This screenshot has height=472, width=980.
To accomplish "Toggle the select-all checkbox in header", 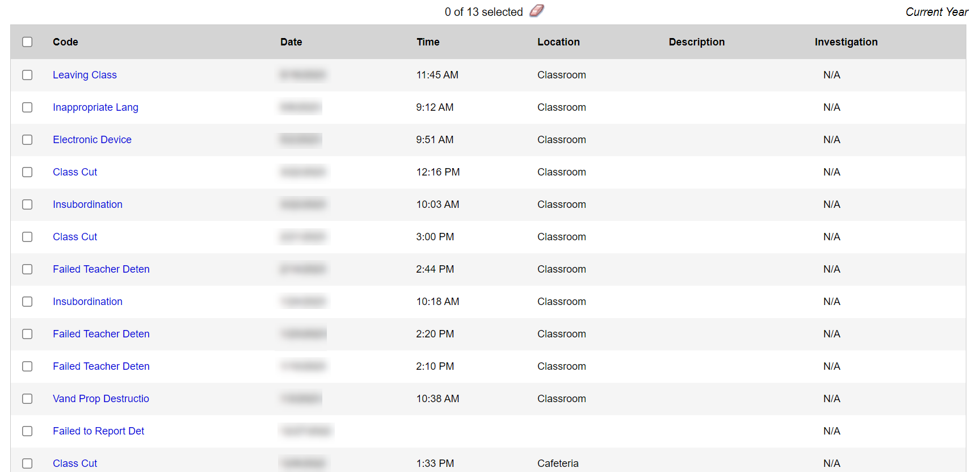I will 27,42.
